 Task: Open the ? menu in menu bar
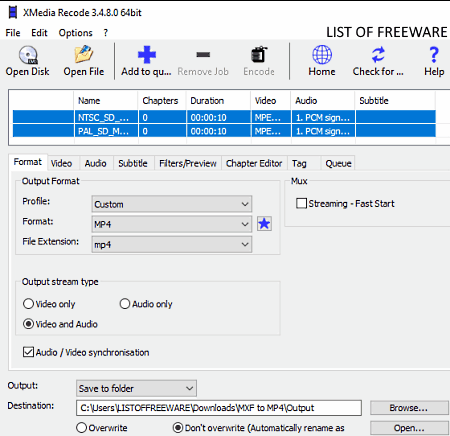[106, 33]
